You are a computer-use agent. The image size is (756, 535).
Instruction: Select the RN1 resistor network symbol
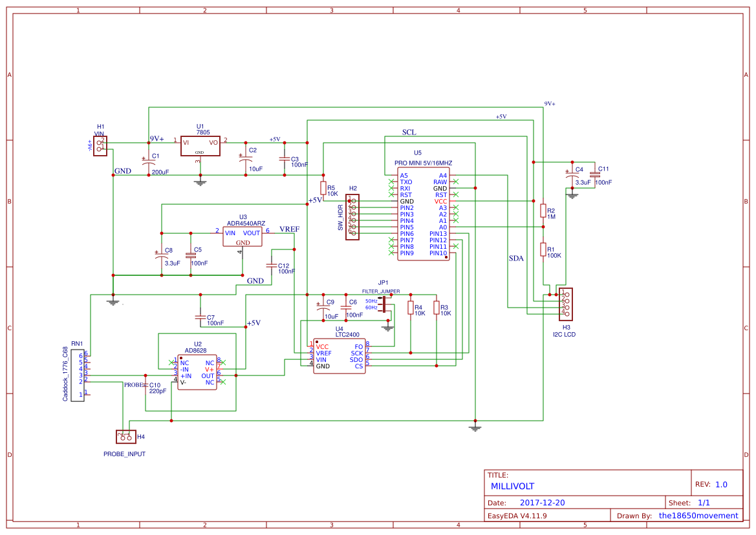tap(78, 375)
